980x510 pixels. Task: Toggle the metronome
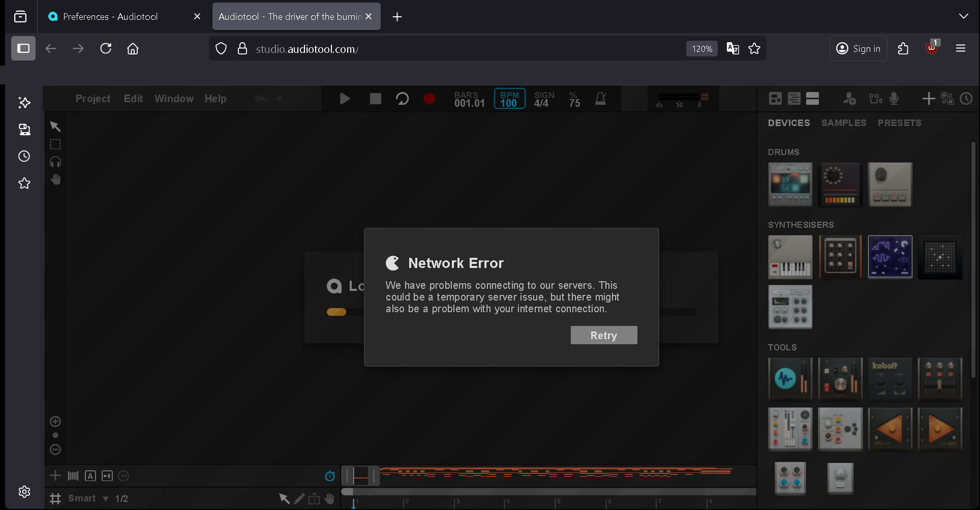pos(601,99)
